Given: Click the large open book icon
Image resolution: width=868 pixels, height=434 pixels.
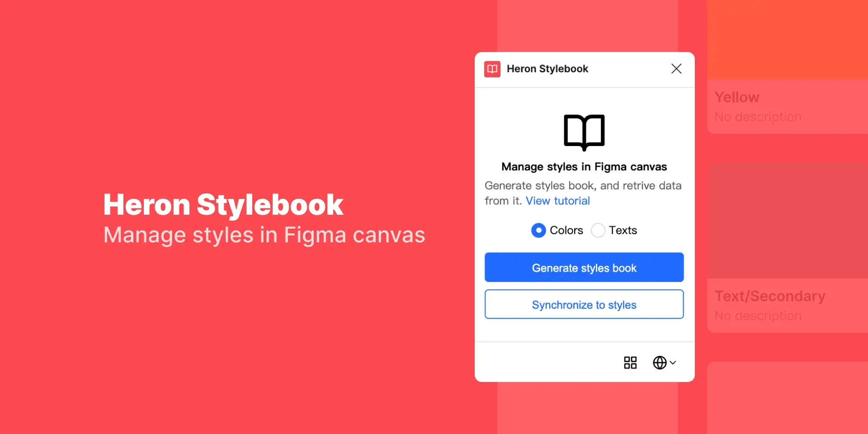Looking at the screenshot, I should pos(584,132).
